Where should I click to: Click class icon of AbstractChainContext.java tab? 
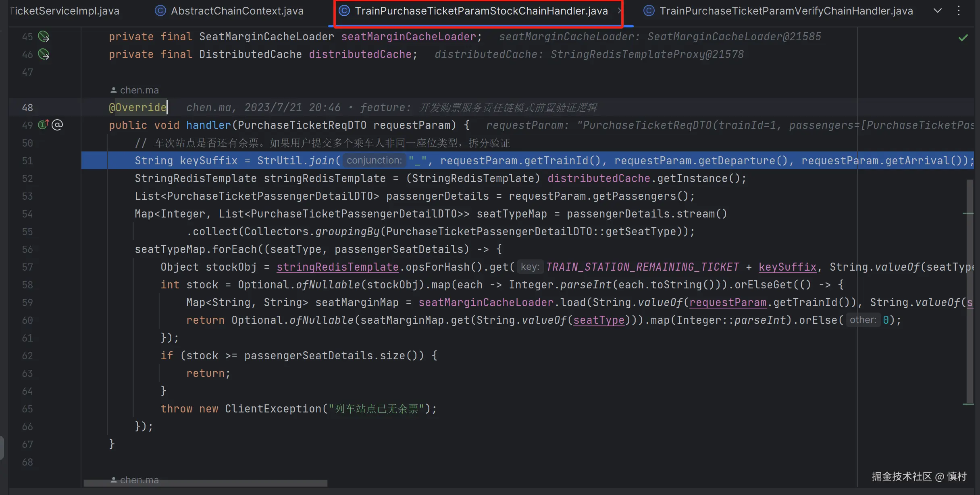click(160, 11)
